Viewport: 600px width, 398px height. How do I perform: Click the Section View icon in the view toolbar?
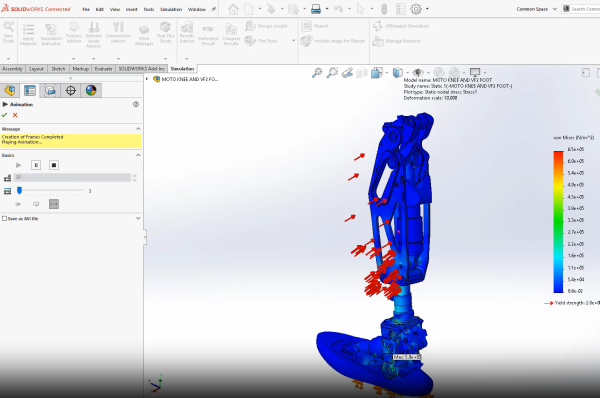(362, 72)
